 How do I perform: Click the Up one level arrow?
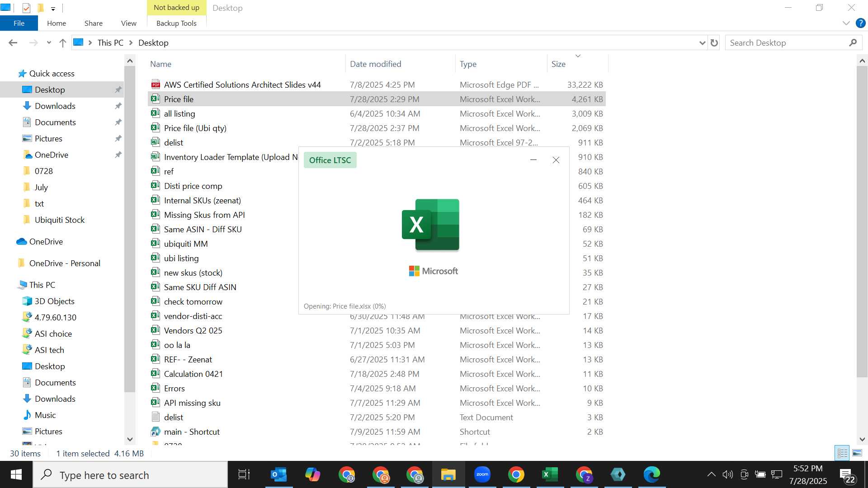coord(63,43)
